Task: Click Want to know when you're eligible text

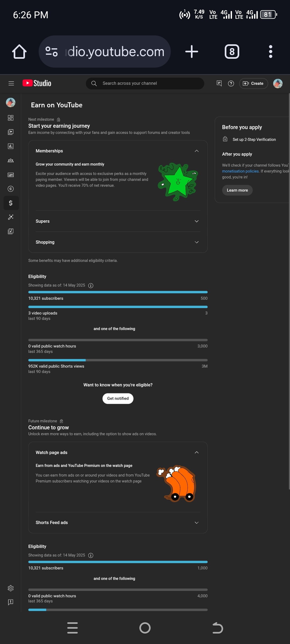Action: click(118, 385)
